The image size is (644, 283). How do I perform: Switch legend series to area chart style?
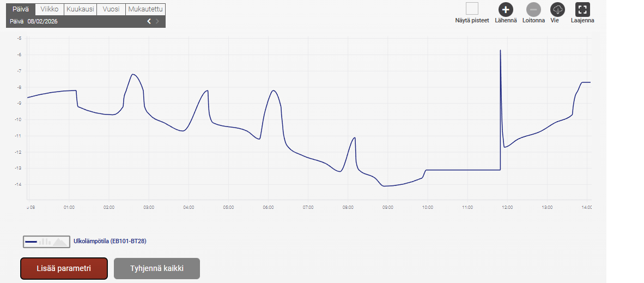[60, 241]
